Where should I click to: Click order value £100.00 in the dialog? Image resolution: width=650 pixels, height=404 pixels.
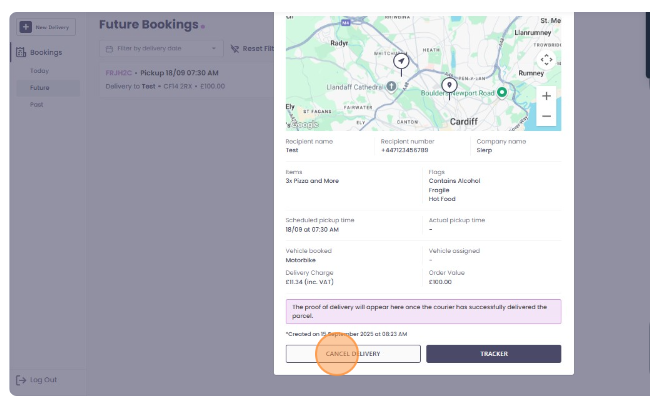(440, 282)
